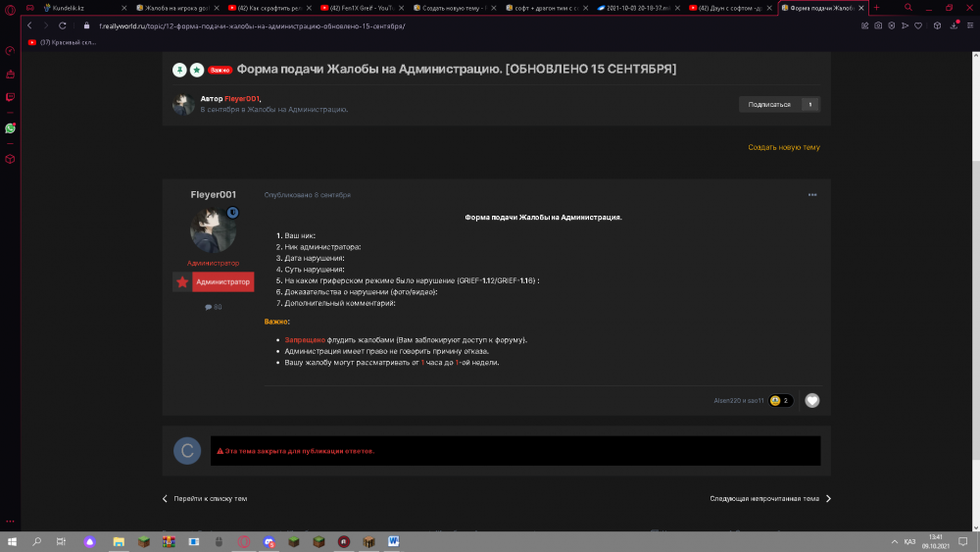Click Опубликовано 8 сентября timestamp
The height and width of the screenshot is (552, 980).
pos(308,195)
